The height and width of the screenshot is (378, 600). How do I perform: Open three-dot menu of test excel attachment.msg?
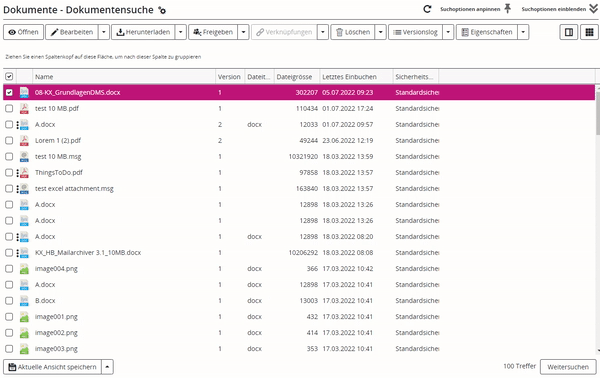(x=18, y=189)
